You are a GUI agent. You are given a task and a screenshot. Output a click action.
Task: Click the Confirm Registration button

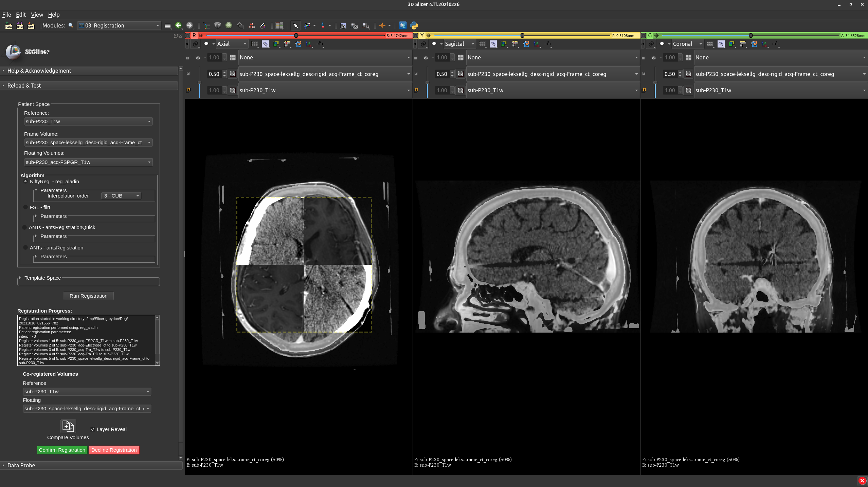click(x=62, y=450)
